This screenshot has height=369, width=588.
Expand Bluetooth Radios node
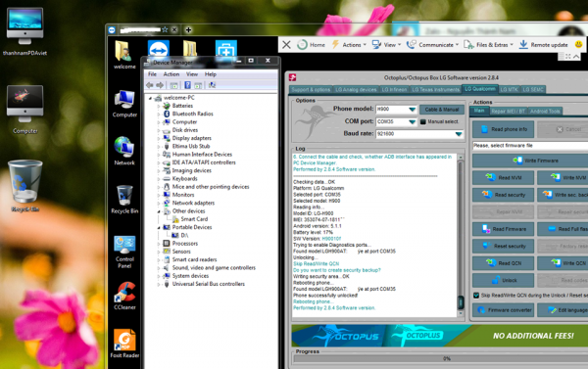coord(159,114)
